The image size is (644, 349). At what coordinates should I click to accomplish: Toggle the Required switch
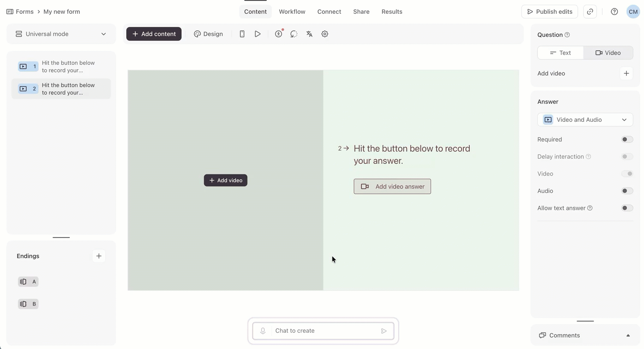[x=626, y=139]
